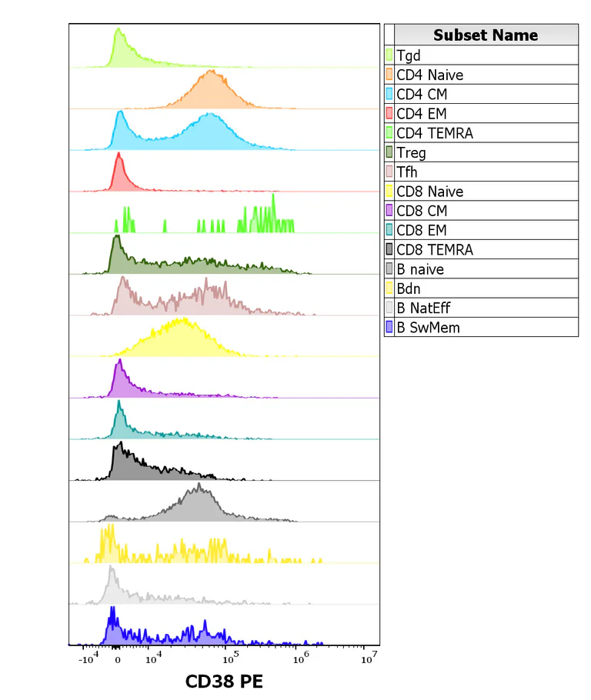The height and width of the screenshot is (700, 591).
Task: Click the bright green CD4 TEMRA spikes
Action: (x=265, y=220)
